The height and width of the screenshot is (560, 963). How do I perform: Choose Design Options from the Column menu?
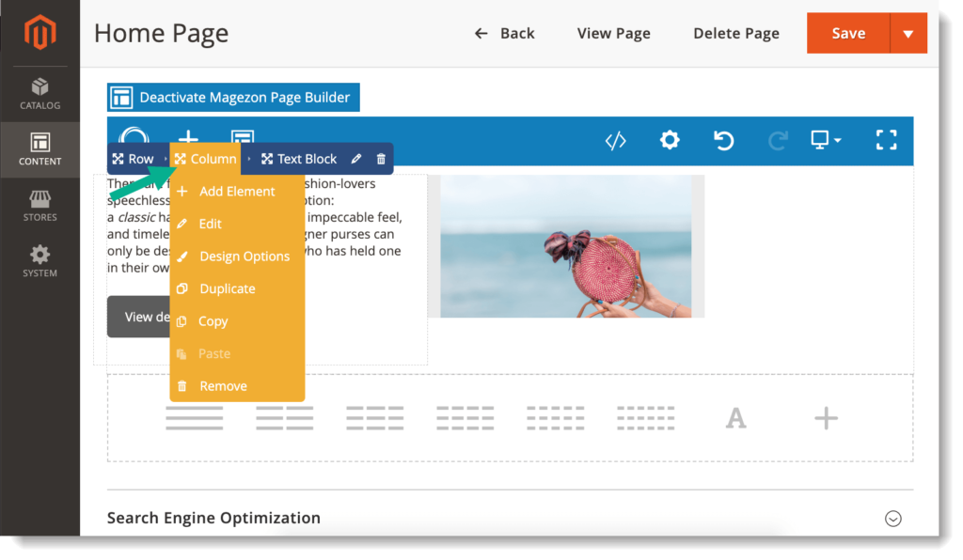(x=237, y=257)
